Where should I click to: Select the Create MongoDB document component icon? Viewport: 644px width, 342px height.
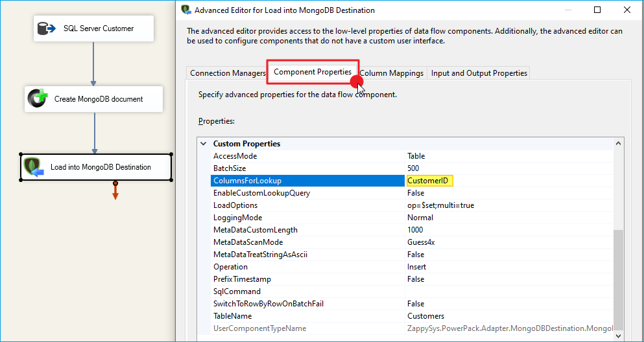38,99
